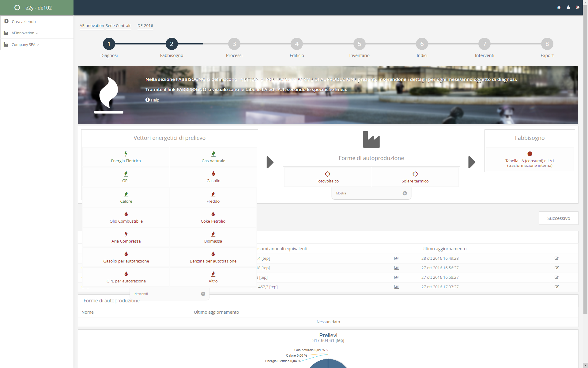588x368 pixels.
Task: Go to step 2 Fabbisogno
Action: (x=171, y=44)
